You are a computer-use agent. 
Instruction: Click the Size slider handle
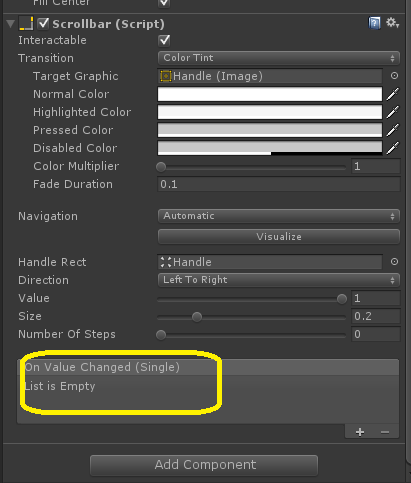pyautogui.click(x=197, y=317)
